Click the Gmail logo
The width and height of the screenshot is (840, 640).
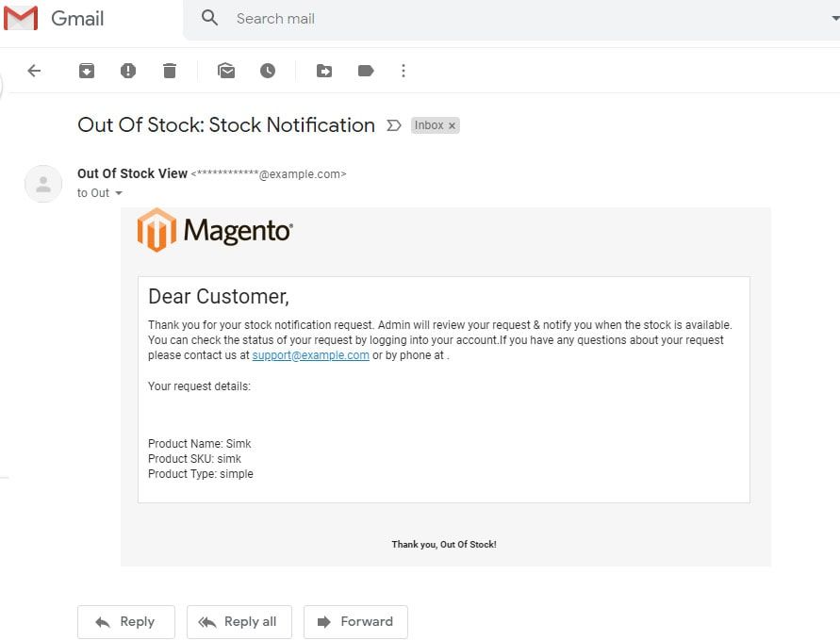(x=54, y=19)
